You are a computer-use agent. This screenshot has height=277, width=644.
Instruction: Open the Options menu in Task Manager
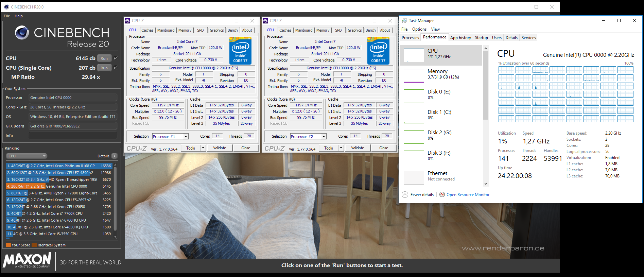pos(419,29)
